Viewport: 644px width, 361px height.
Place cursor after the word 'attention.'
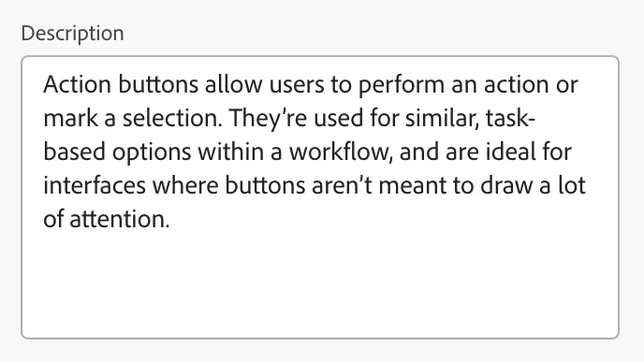tap(169, 219)
